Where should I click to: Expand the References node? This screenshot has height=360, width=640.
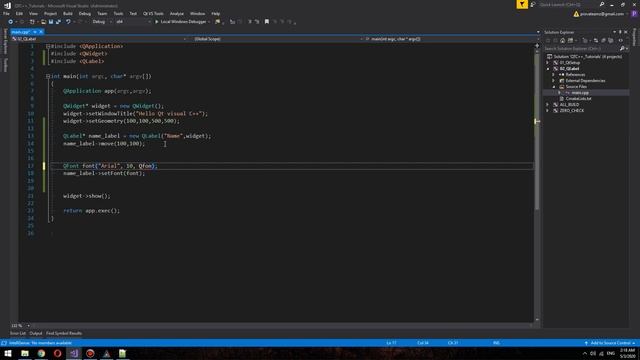click(553, 75)
